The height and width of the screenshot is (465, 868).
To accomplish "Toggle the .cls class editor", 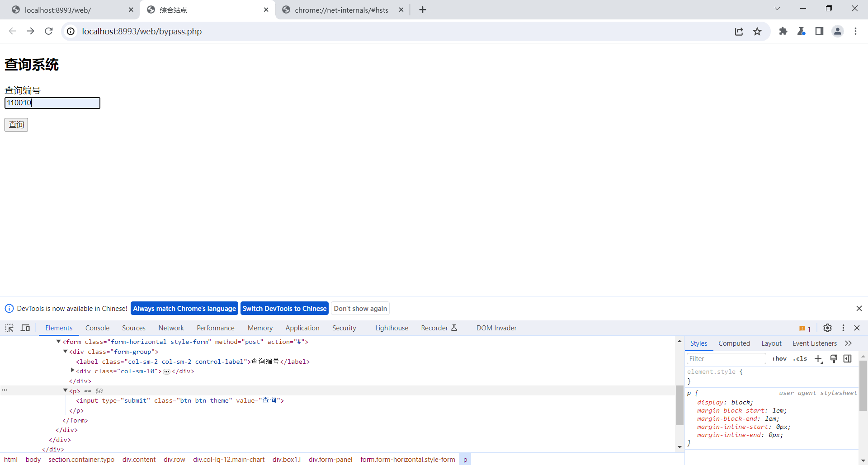I will pos(800,359).
